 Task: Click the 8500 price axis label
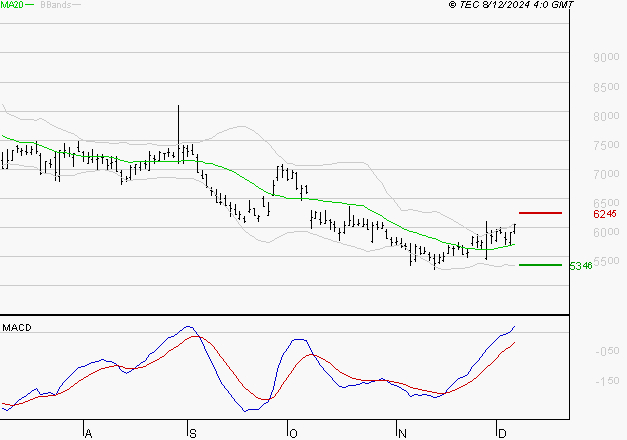606,87
